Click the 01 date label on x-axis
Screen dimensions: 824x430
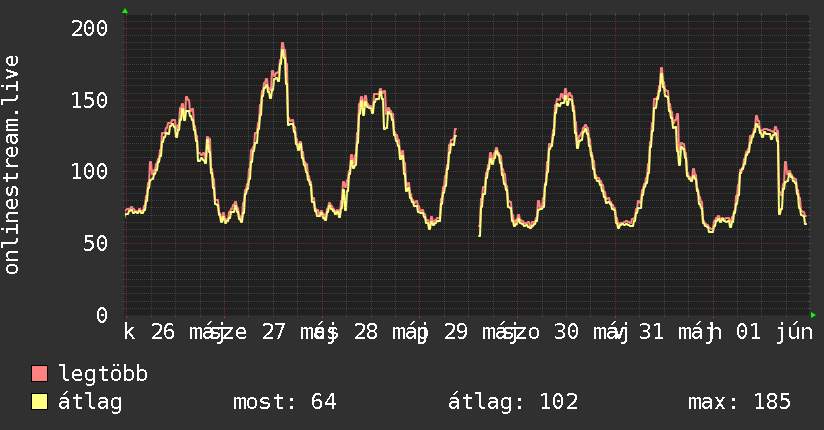point(748,332)
